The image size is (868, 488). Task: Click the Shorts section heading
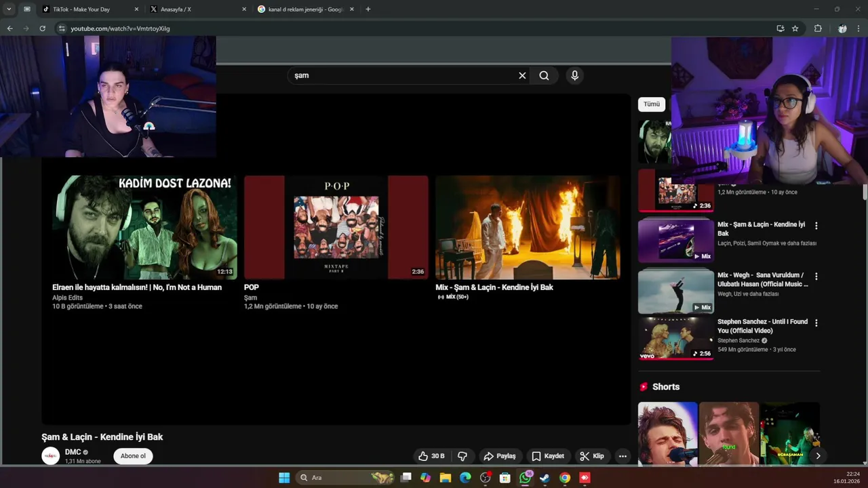tap(666, 387)
